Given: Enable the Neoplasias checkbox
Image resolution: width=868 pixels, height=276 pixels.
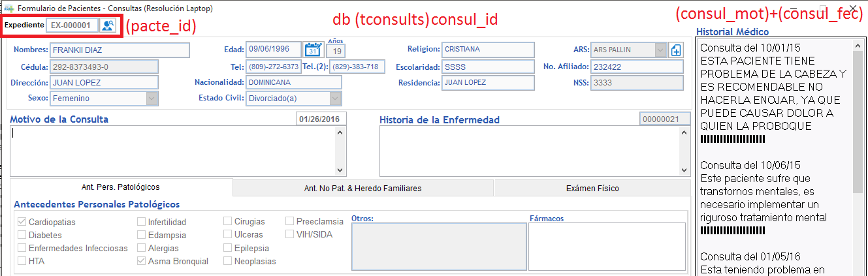Looking at the screenshot, I should click(x=228, y=261).
